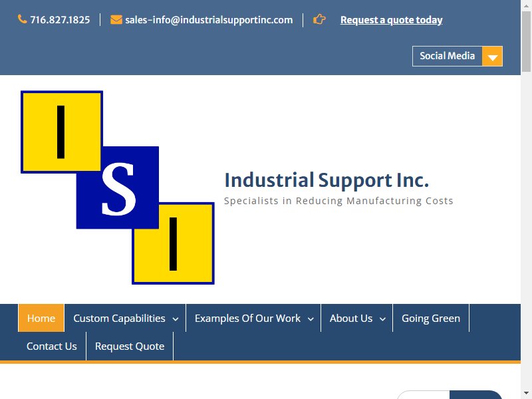This screenshot has height=399, width=532.
Task: Click the page's vertical scrollbar thumb
Action: coord(526,41)
